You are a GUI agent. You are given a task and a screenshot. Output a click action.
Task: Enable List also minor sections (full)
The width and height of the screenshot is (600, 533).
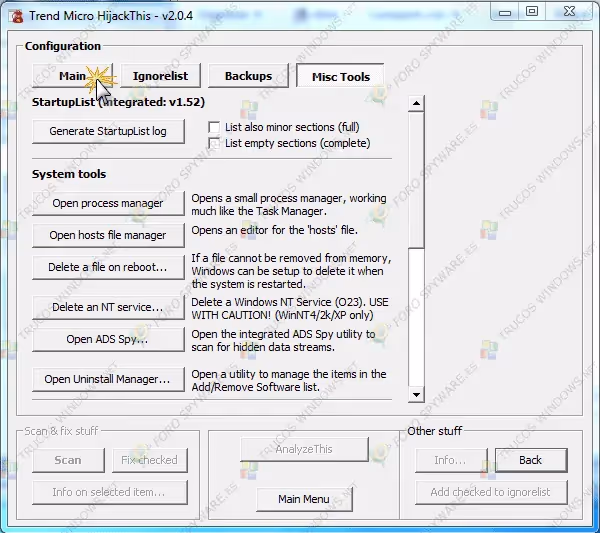tap(214, 127)
